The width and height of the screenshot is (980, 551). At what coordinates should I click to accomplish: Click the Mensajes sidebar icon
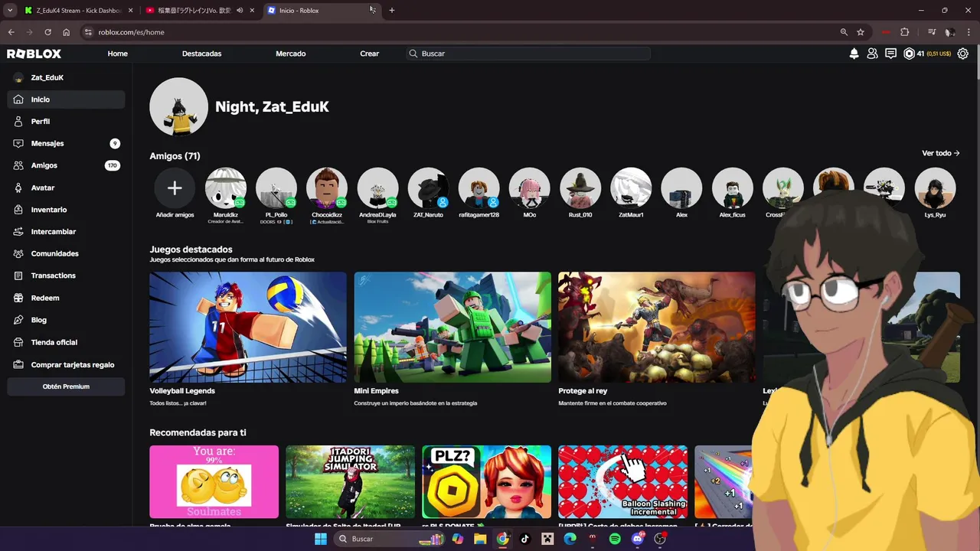[x=18, y=143]
